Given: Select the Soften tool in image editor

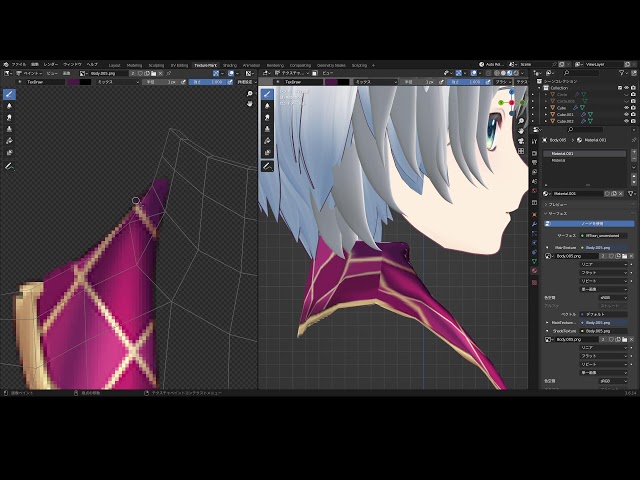Looking at the screenshot, I should (x=9, y=106).
